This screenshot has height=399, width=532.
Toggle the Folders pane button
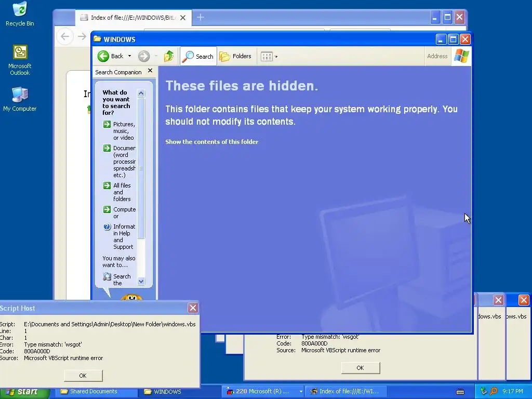coord(235,56)
